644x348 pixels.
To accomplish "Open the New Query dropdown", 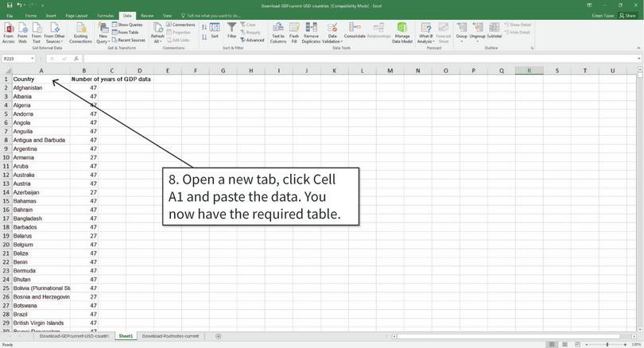I will click(103, 33).
